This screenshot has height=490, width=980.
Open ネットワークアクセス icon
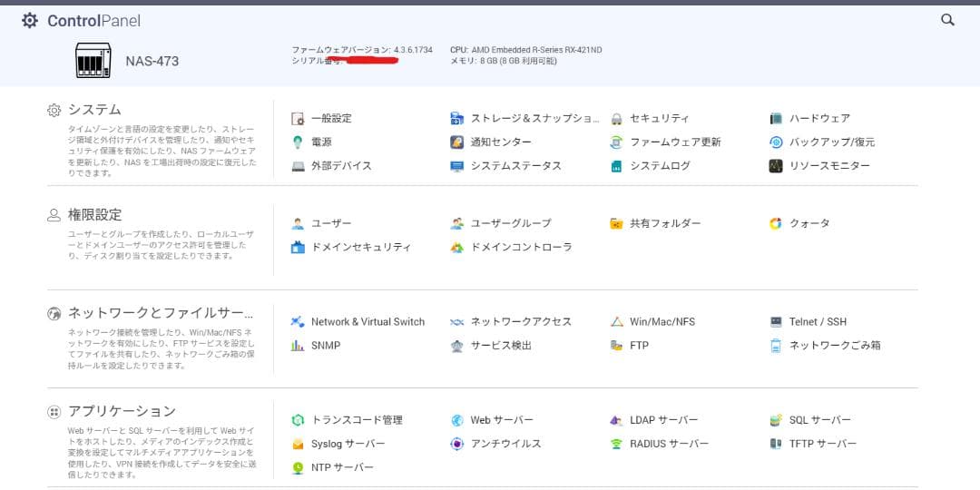[456, 322]
